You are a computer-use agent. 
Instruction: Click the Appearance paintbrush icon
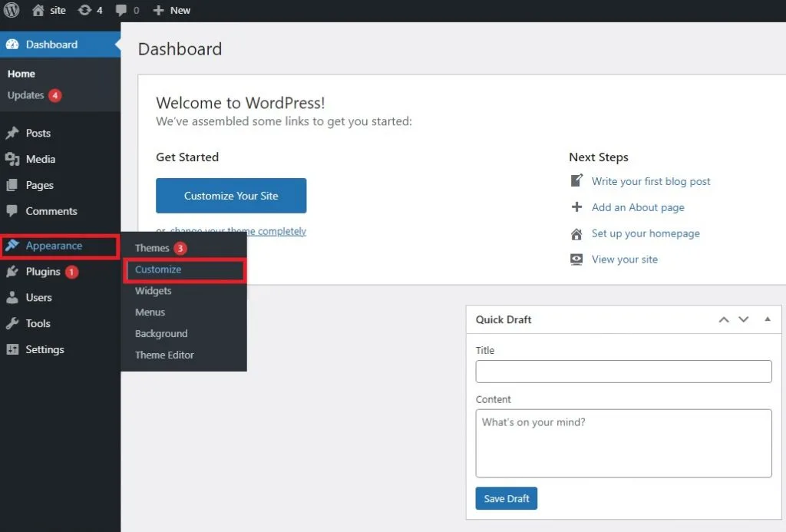(x=12, y=245)
